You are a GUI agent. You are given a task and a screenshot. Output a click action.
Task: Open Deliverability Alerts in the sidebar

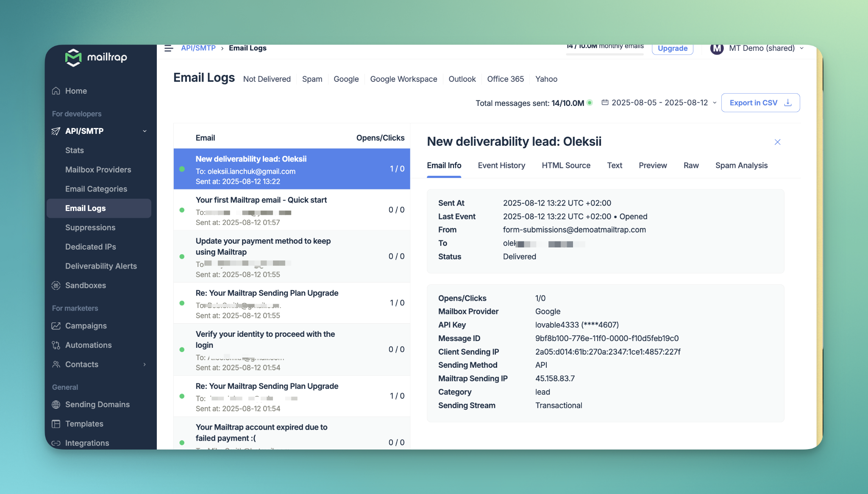click(x=101, y=266)
